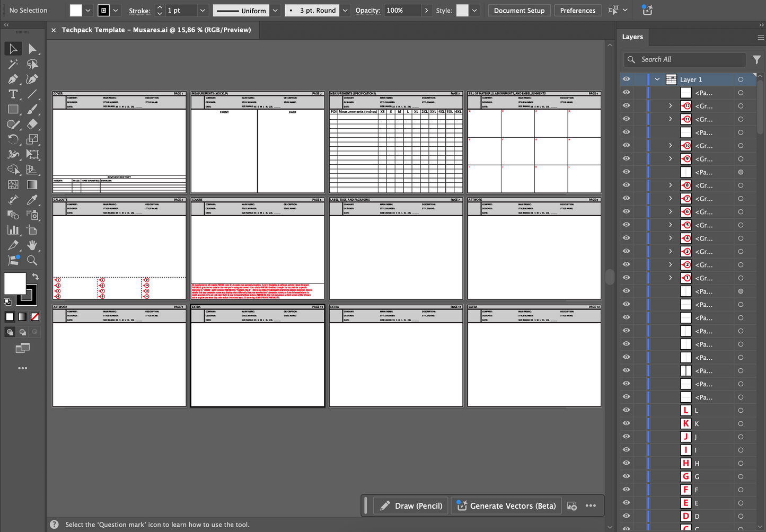Collapse Layer 1 in the Layers panel
This screenshot has width=766, height=532.
657,79
